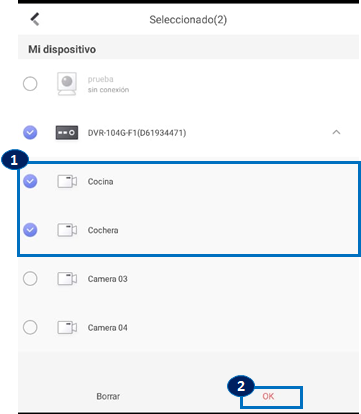Screen dimensions: 361x414
Task: Click the prueba offline camera icon
Action: (67, 84)
